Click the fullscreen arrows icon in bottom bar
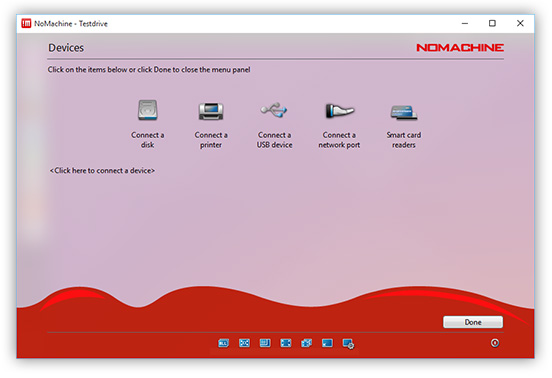This screenshot has width=552, height=378. tap(286, 343)
